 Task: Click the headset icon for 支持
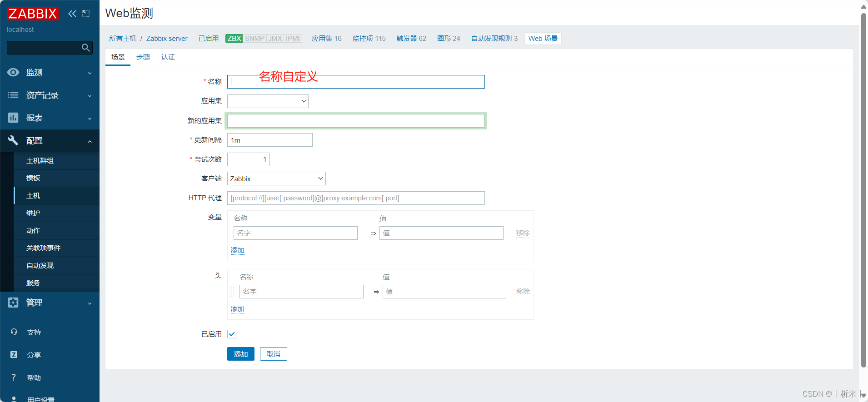tap(14, 332)
